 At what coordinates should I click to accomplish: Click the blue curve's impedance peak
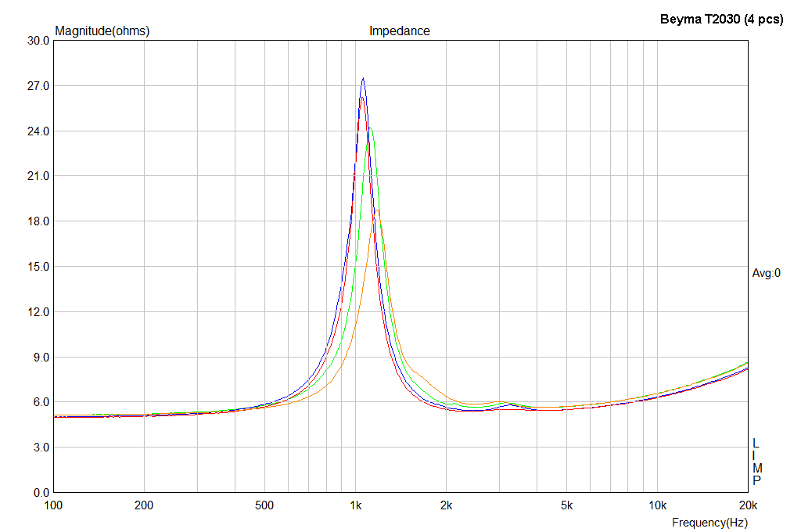click(363, 78)
